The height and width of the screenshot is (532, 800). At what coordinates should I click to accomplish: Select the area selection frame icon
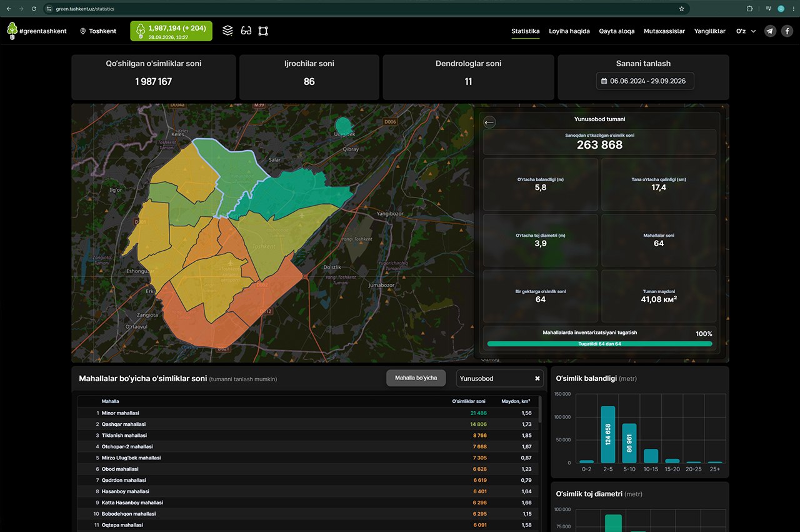click(x=263, y=31)
